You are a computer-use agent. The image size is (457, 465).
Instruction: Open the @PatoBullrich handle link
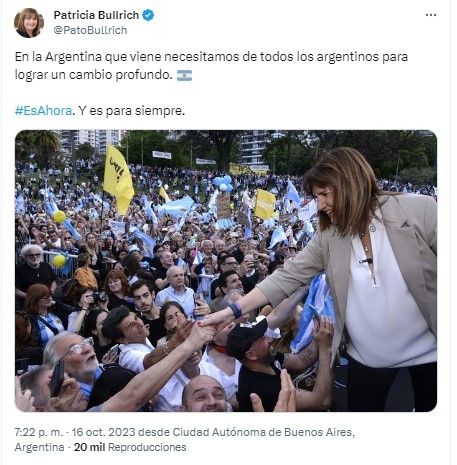pos(90,30)
